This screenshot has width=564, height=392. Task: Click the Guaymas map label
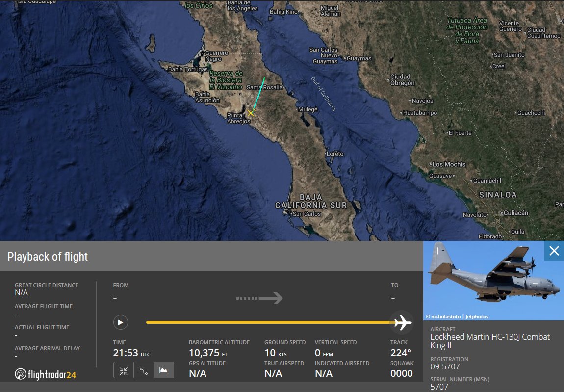(x=359, y=59)
